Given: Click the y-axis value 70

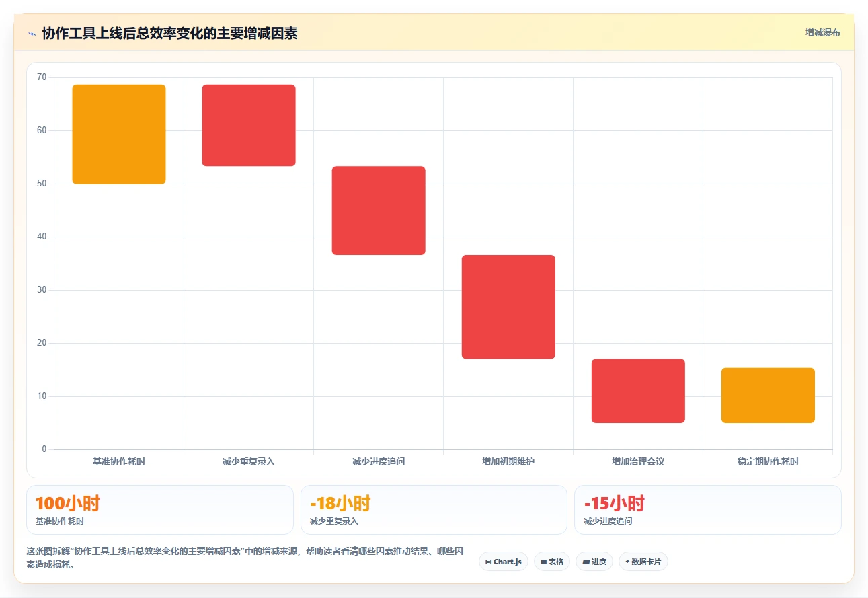Looking at the screenshot, I should [x=42, y=77].
